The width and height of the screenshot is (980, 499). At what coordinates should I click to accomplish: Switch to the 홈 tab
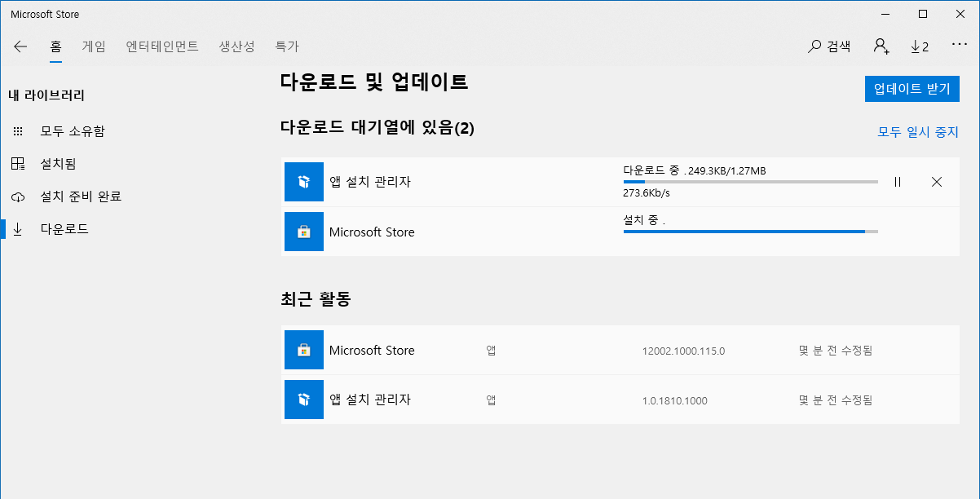click(x=55, y=46)
